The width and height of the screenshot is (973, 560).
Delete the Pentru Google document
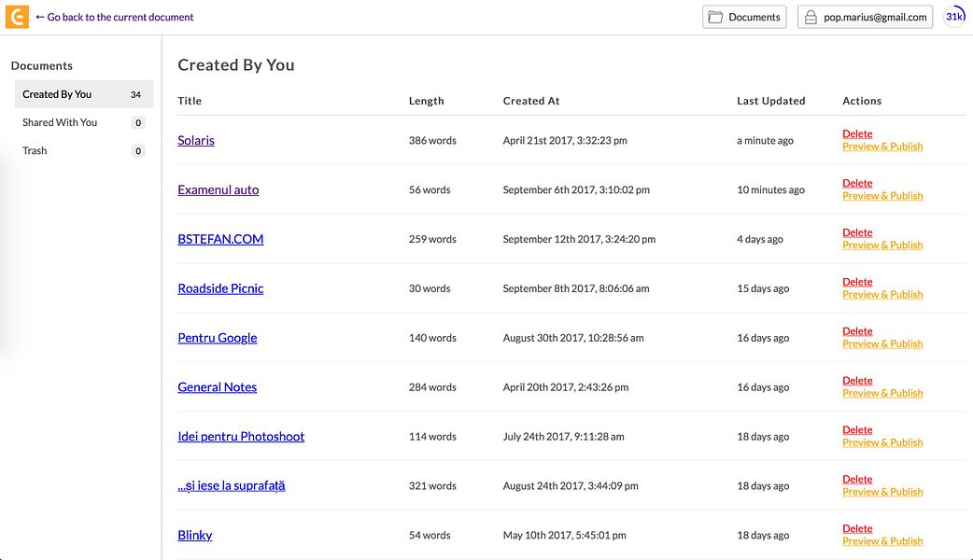coord(857,331)
